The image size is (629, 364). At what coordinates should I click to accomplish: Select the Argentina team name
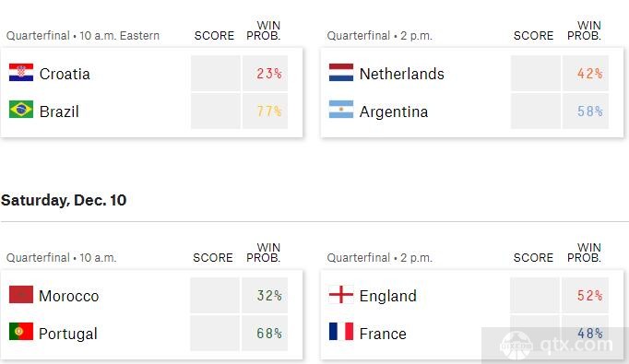(x=394, y=112)
